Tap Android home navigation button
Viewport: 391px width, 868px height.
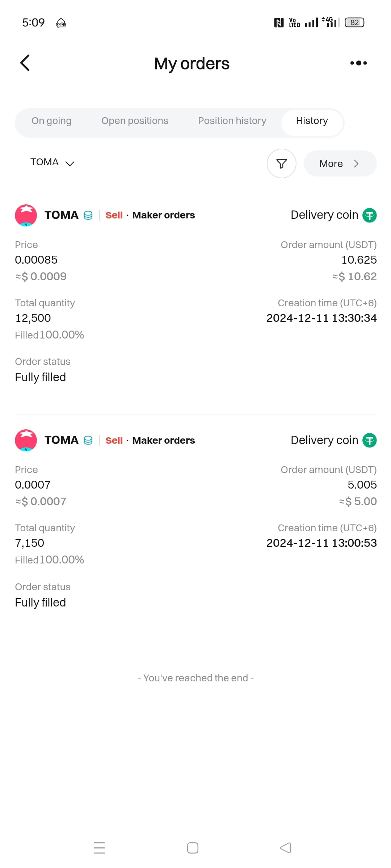pos(193,848)
